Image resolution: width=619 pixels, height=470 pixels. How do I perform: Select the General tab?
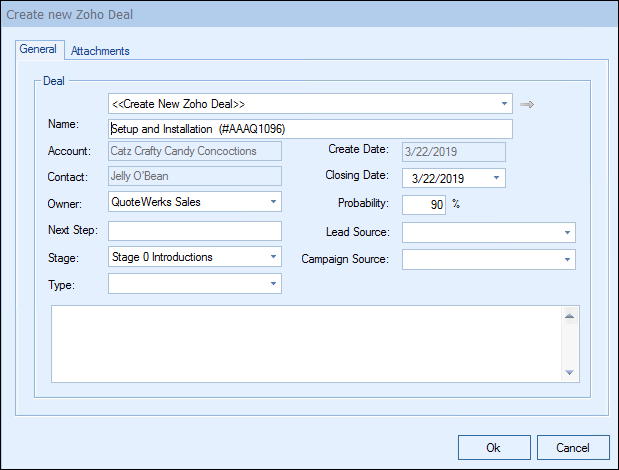[38, 49]
